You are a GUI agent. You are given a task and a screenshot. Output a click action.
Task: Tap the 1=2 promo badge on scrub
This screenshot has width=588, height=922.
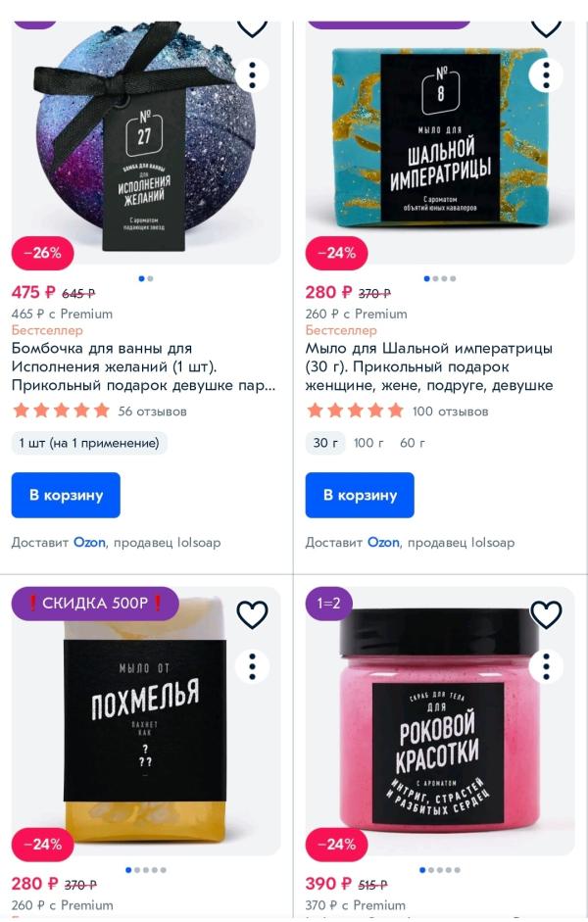point(329,604)
